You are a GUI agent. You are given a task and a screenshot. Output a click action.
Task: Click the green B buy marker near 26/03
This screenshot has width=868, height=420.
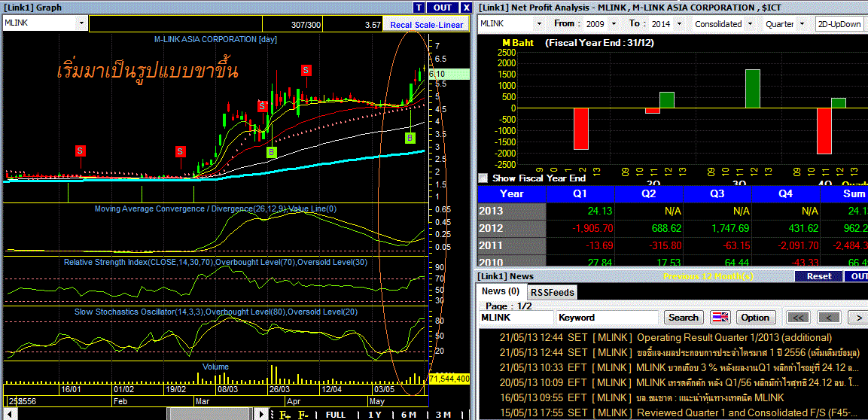tap(271, 152)
